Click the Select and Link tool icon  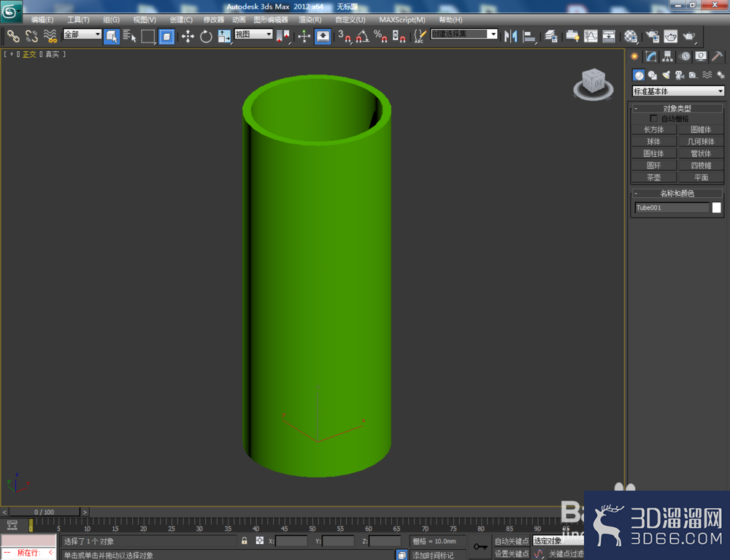[x=13, y=36]
